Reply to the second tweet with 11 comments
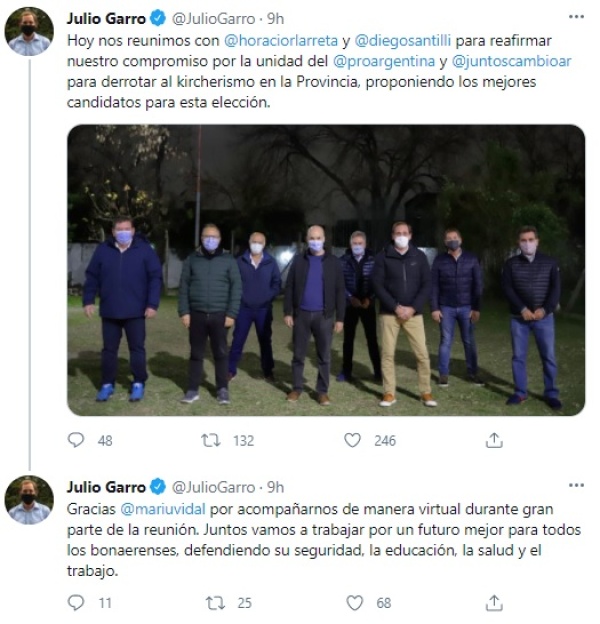Viewport: 600px width, 624px height. [x=76, y=603]
